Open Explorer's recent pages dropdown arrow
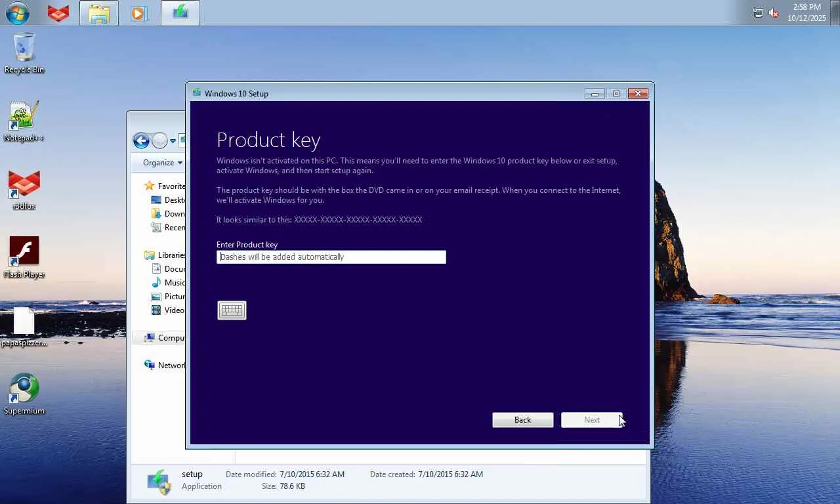The image size is (840, 504). [x=173, y=141]
